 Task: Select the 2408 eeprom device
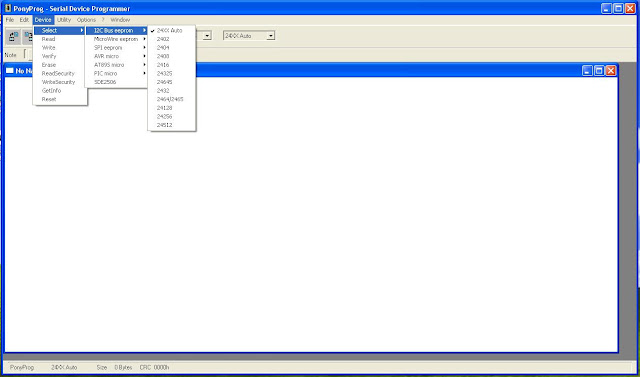(x=172, y=56)
